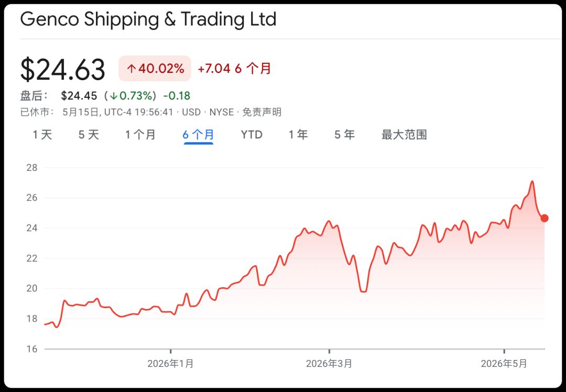Select the Genco Shipping & Trading Ltd title

click(x=148, y=19)
